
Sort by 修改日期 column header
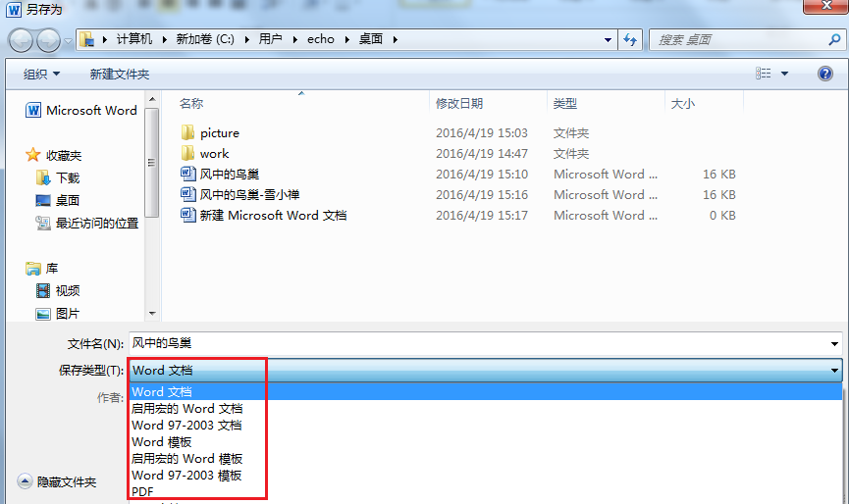[459, 103]
